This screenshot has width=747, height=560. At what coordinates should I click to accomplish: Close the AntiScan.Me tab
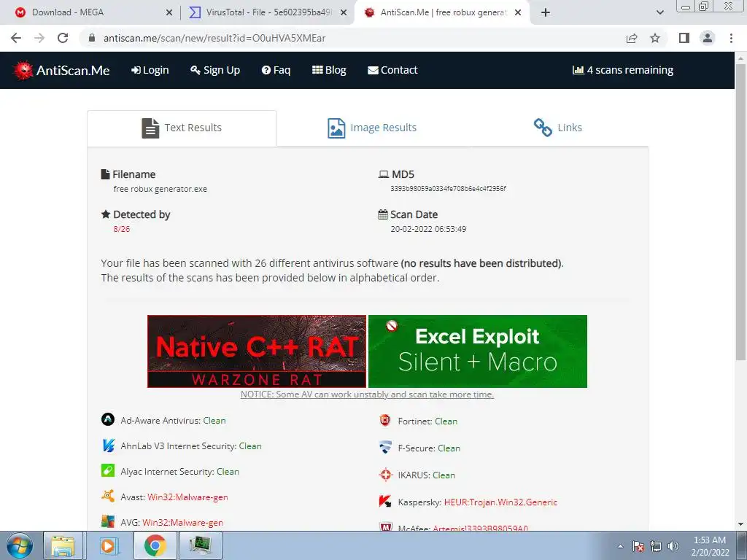(x=519, y=13)
